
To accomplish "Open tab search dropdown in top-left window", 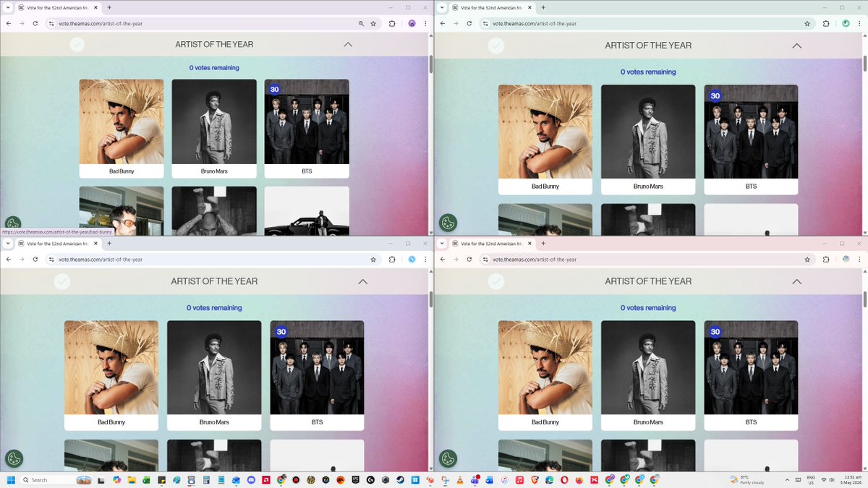I will tap(7, 7).
